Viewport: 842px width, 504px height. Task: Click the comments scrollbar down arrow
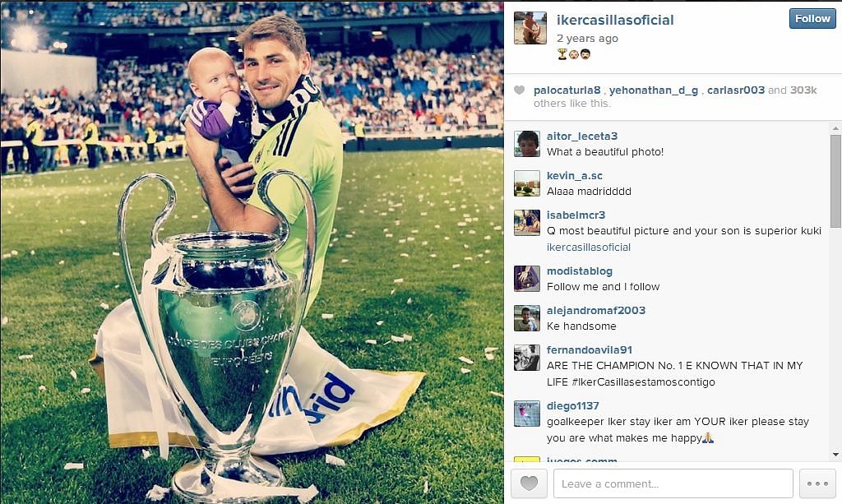pos(835,455)
